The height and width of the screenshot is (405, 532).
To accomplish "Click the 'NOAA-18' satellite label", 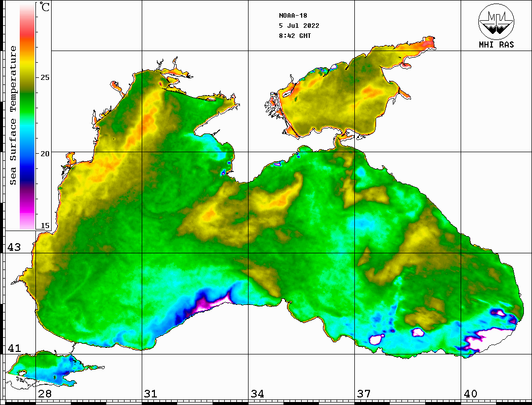I will tap(293, 16).
